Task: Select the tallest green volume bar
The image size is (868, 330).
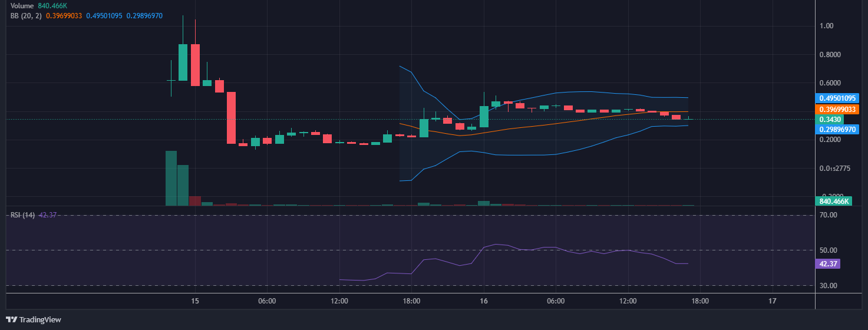Action: tap(171, 179)
